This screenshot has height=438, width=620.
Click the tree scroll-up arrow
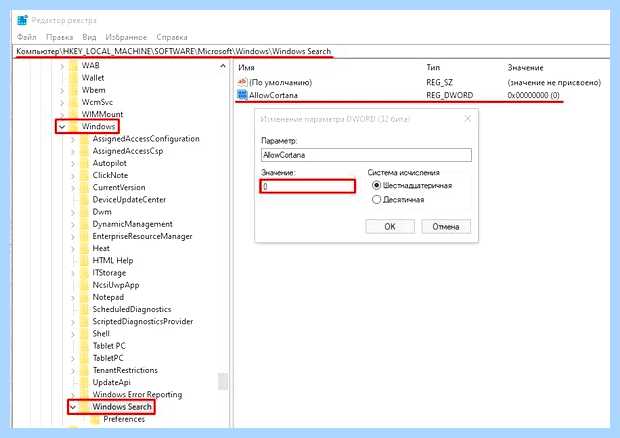coord(223,66)
